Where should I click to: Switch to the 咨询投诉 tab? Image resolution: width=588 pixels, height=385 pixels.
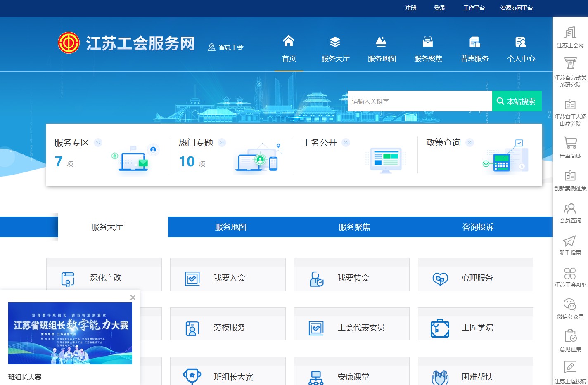[x=478, y=227]
